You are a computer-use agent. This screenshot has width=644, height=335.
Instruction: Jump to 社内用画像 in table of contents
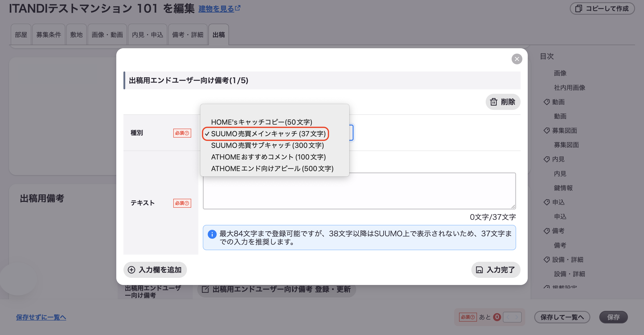click(570, 88)
